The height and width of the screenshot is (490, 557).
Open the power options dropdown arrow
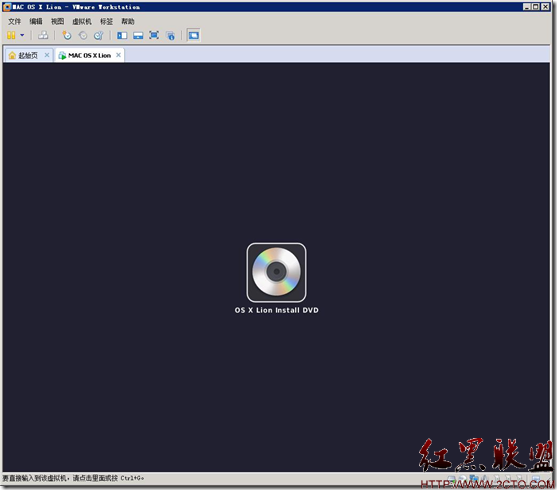[x=22, y=35]
